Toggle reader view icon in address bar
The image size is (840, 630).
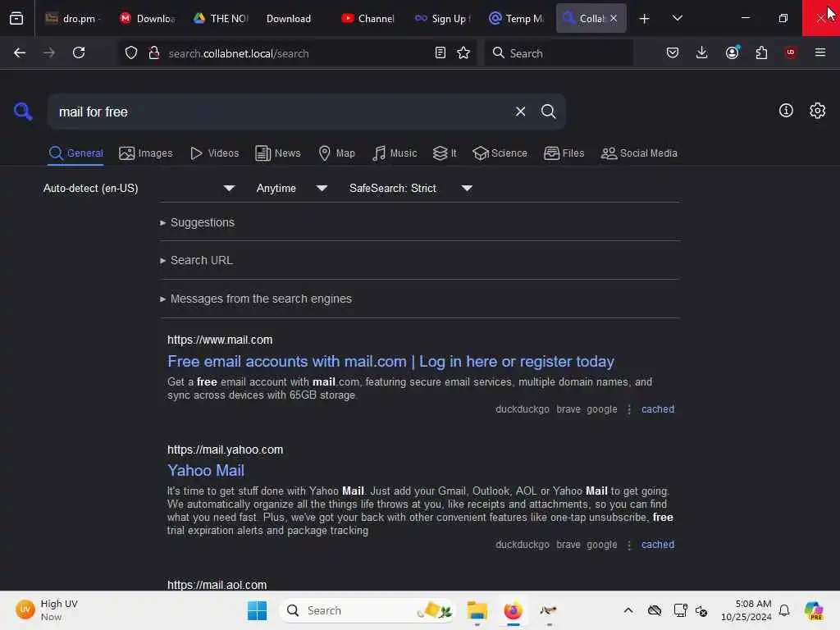tap(441, 52)
